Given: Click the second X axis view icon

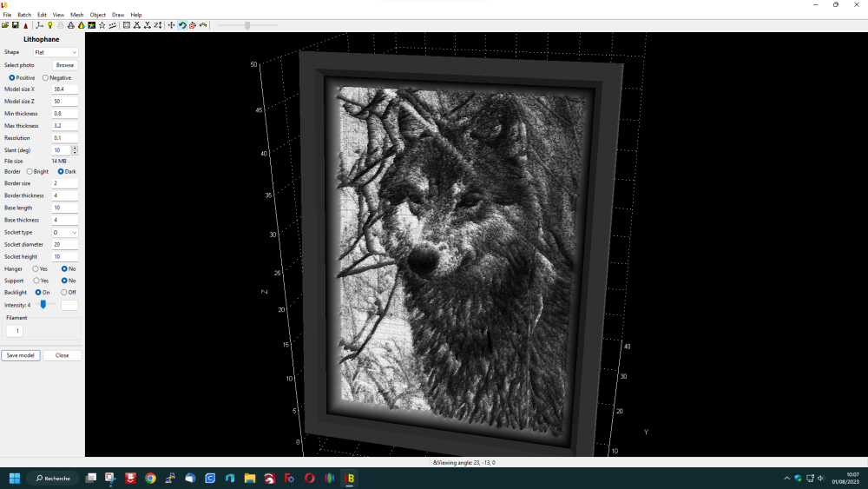Looking at the screenshot, I should coord(148,25).
